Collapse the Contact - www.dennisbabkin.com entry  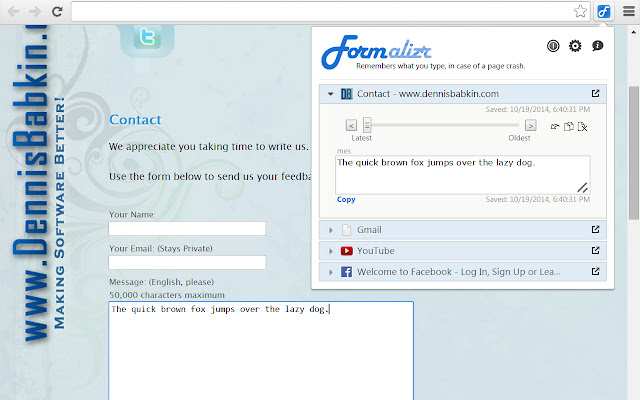330,94
